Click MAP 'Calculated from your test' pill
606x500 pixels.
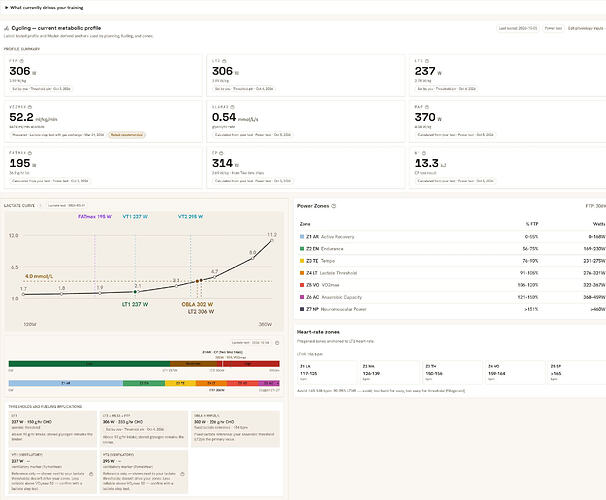[455, 135]
